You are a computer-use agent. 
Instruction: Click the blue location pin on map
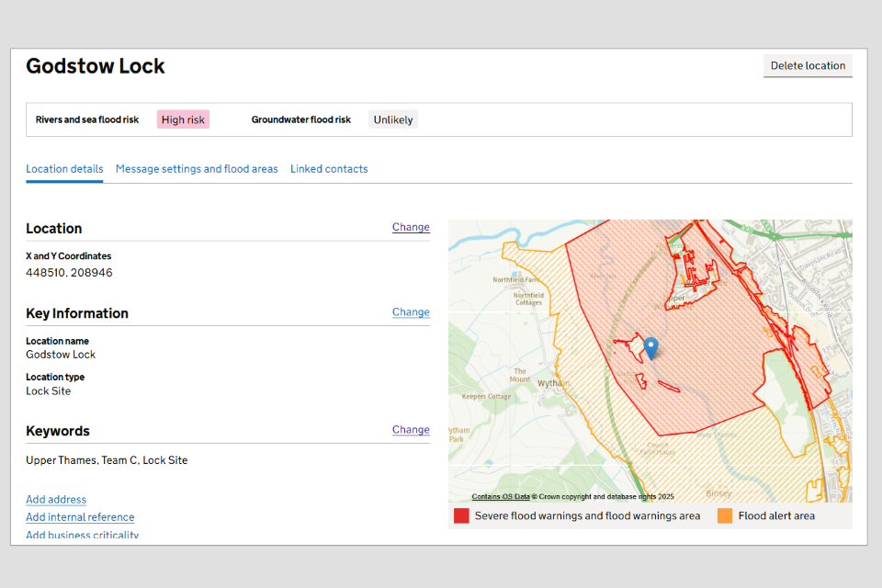(650, 347)
